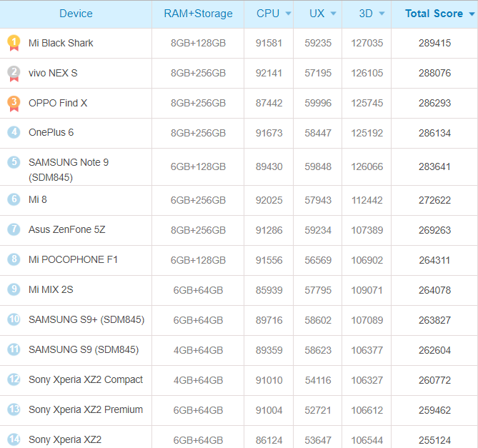
Task: Select the OPPO Find X device name
Action: point(58,103)
